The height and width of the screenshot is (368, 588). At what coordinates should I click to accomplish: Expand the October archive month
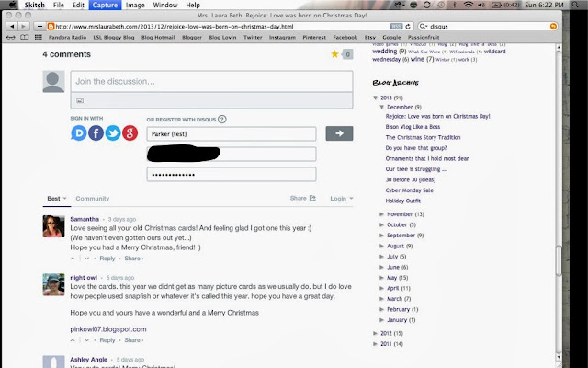click(x=382, y=224)
